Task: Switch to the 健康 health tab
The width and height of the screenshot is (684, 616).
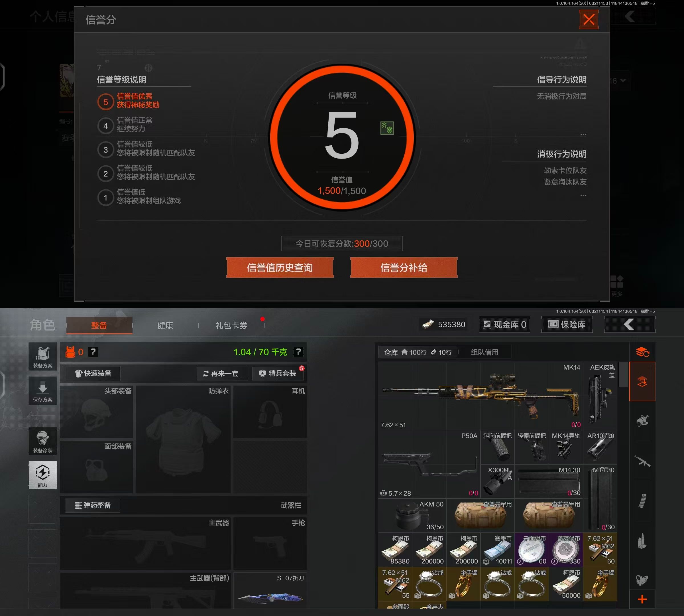Action: point(165,325)
